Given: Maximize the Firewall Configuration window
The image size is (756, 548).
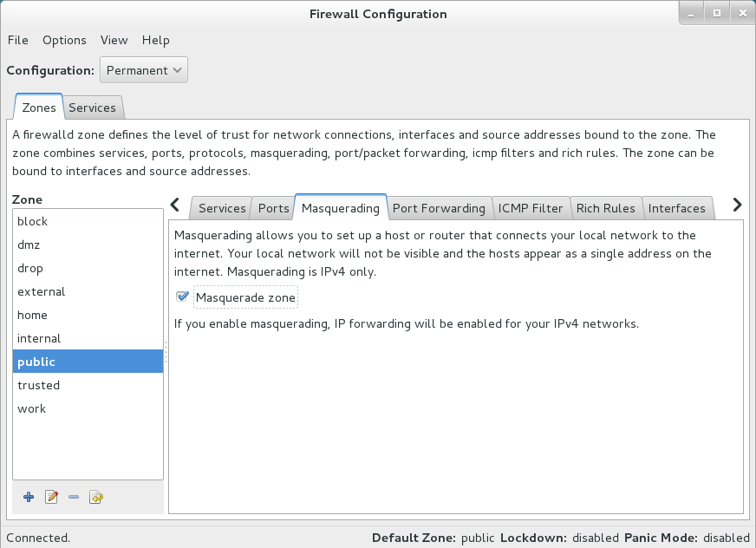Looking at the screenshot, I should [717, 13].
